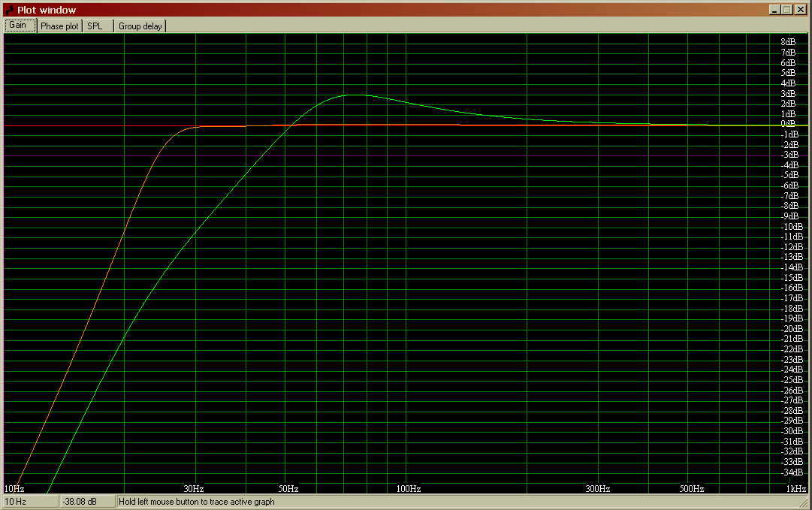Click the 50Hz frequency axis label
This screenshot has height=510, width=812.
[286, 489]
